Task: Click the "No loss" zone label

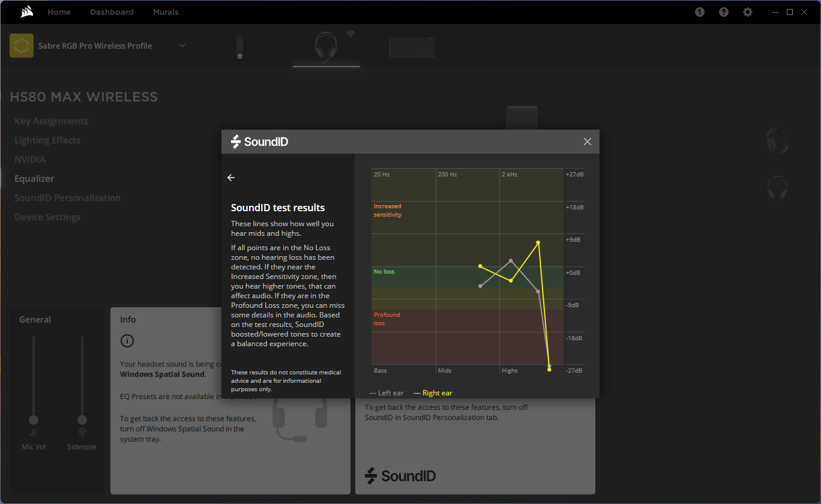Action: pos(384,272)
